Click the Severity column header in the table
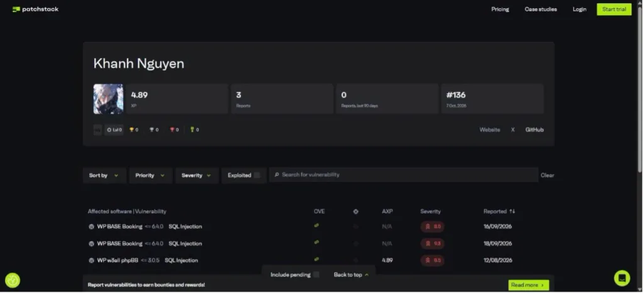Image resolution: width=644 pixels, height=294 pixels. (x=430, y=212)
